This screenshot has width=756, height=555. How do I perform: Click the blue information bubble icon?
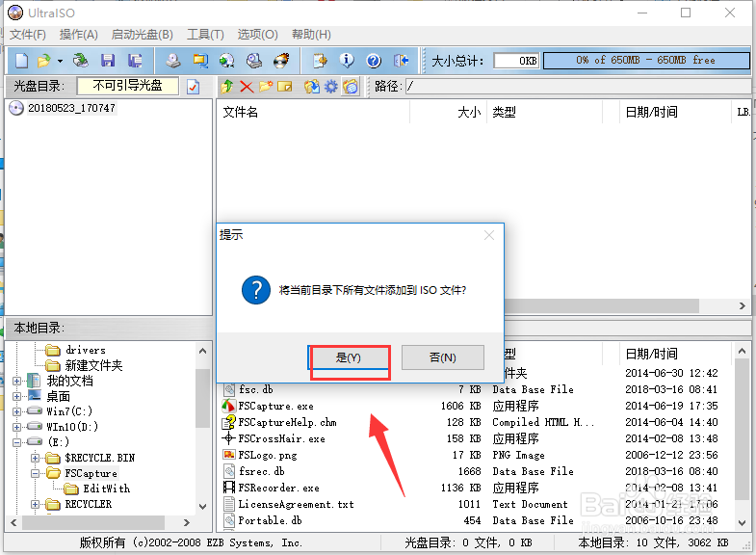[x=347, y=61]
